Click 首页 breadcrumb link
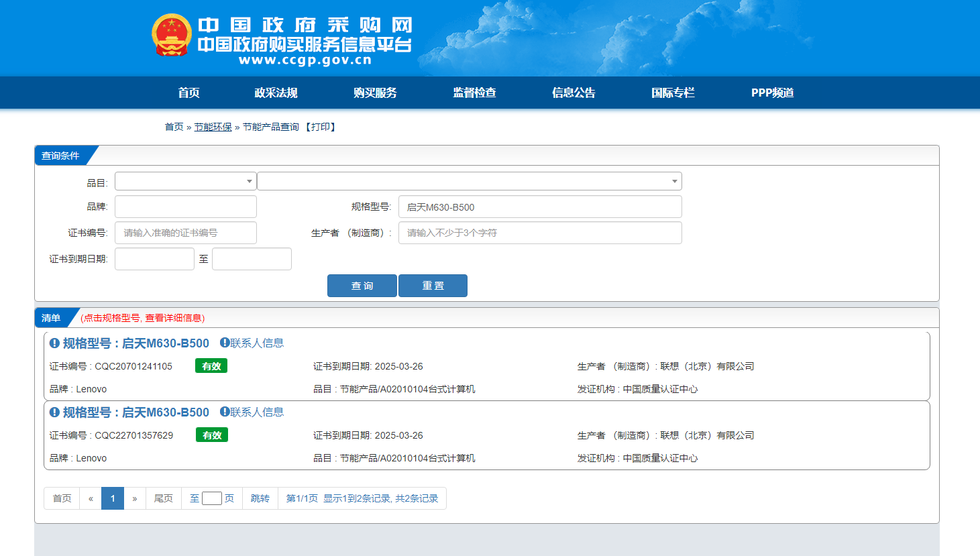This screenshot has height=556, width=980. coord(174,127)
